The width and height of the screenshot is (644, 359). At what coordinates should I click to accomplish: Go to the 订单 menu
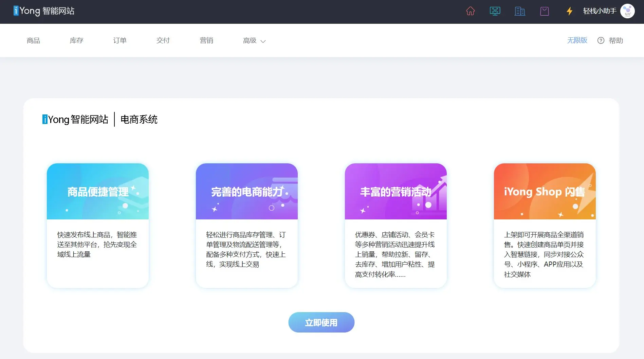120,40
